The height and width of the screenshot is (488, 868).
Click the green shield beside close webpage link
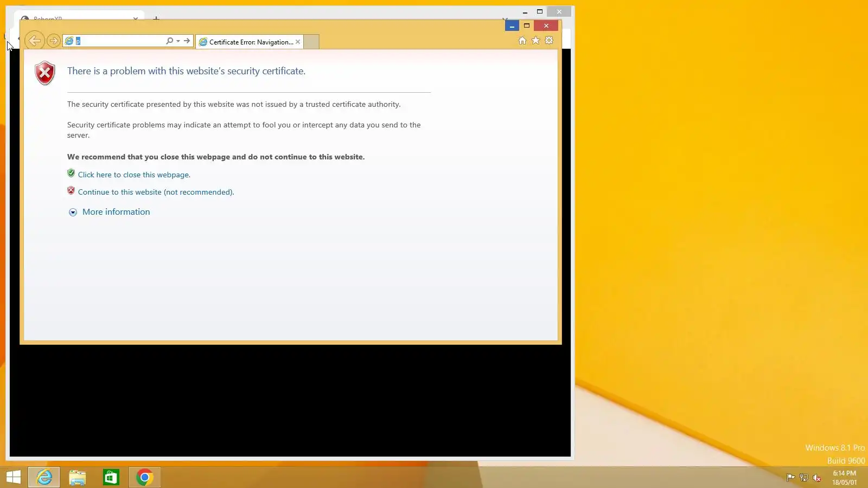[x=71, y=174]
